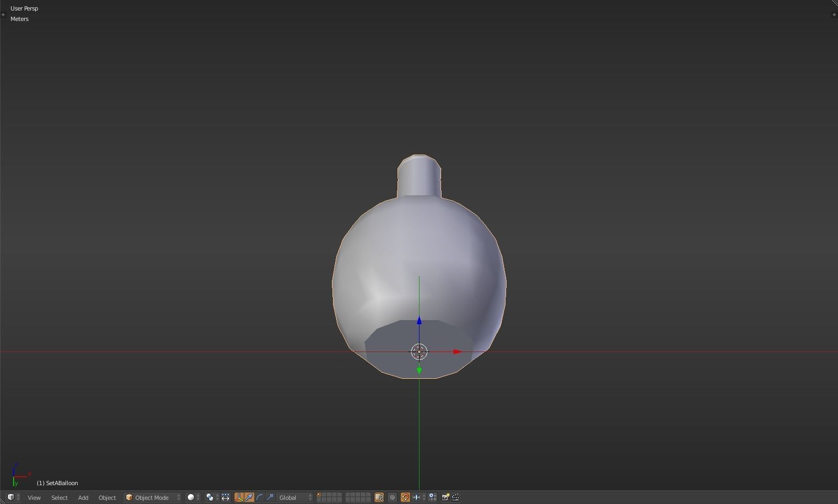Toggle manipulate center points only
This screenshot has width=838, height=504.
point(225,497)
